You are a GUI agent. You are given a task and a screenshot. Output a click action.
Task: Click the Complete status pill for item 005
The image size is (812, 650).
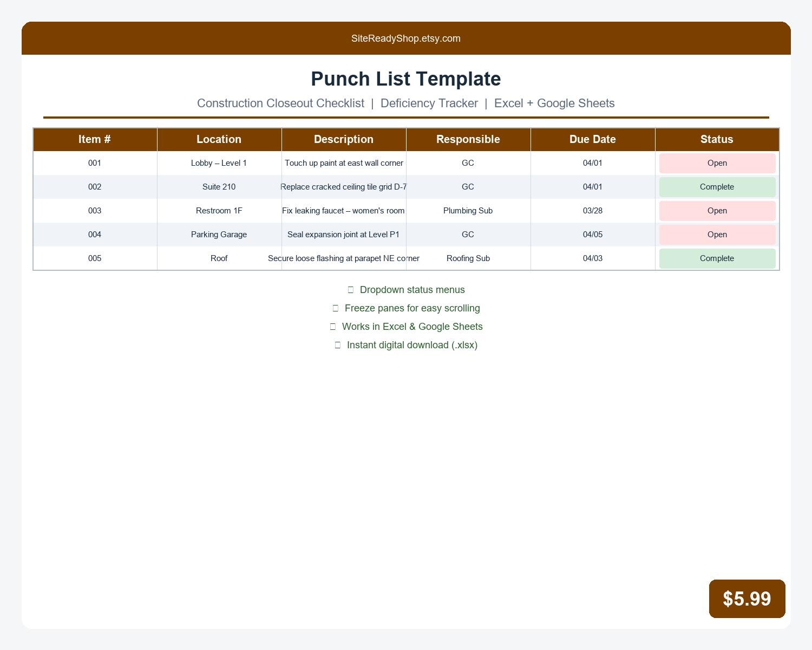pos(717,258)
